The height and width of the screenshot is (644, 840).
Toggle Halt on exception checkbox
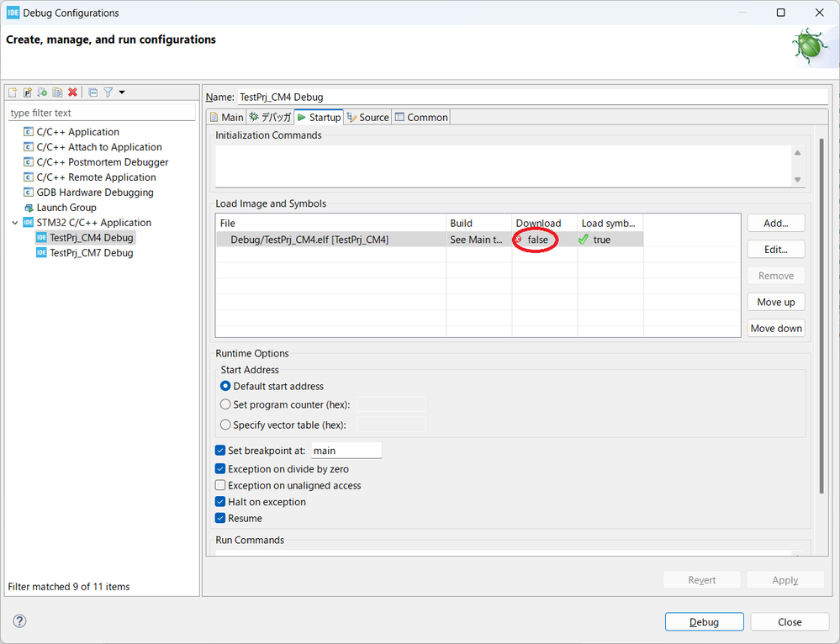(220, 501)
